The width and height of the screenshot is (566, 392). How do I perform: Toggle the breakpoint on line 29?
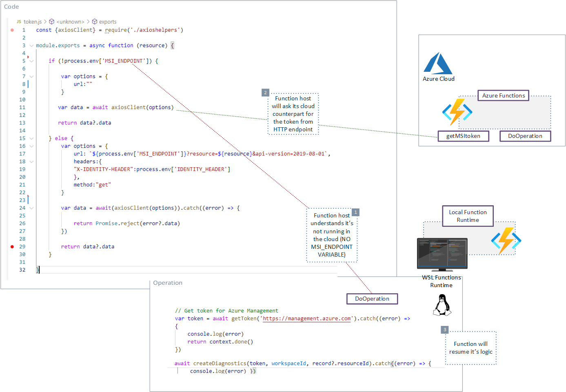point(12,247)
